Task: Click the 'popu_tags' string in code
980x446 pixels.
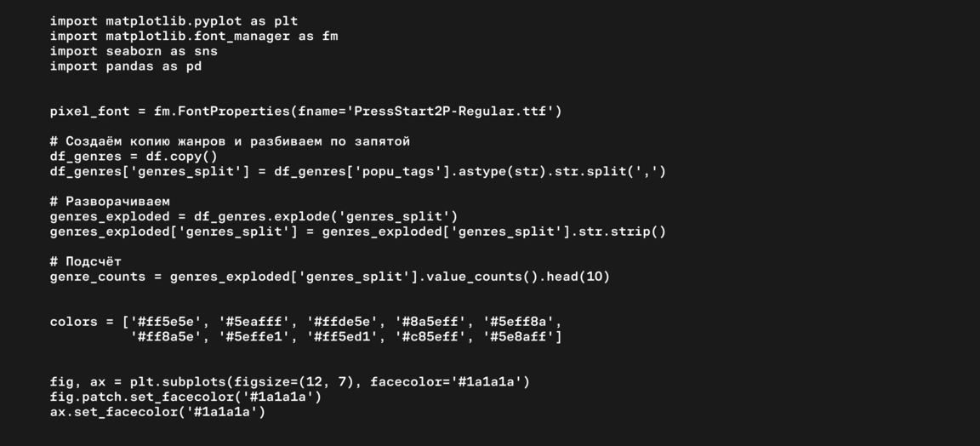Action: (402, 172)
